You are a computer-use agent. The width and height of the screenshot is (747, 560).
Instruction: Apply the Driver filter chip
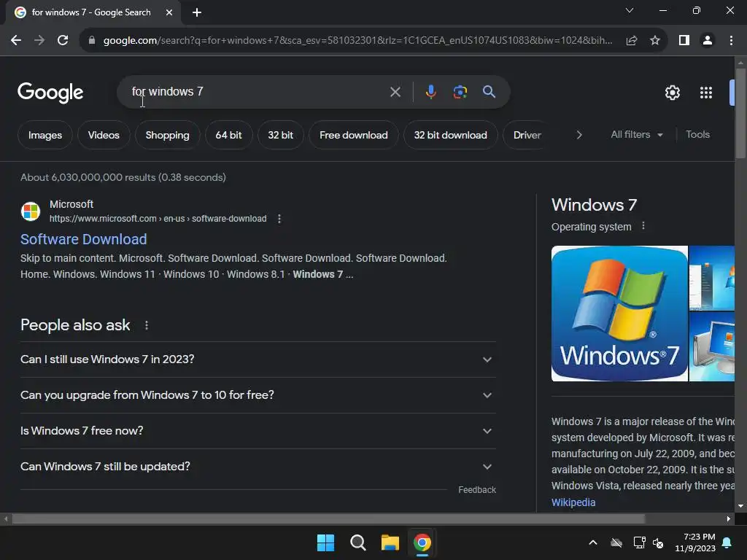pos(527,135)
